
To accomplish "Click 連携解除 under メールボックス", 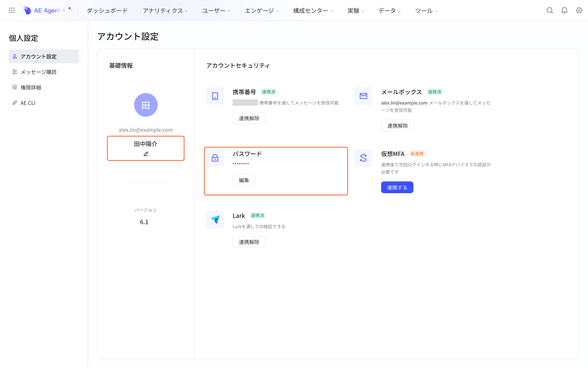I will point(397,125).
